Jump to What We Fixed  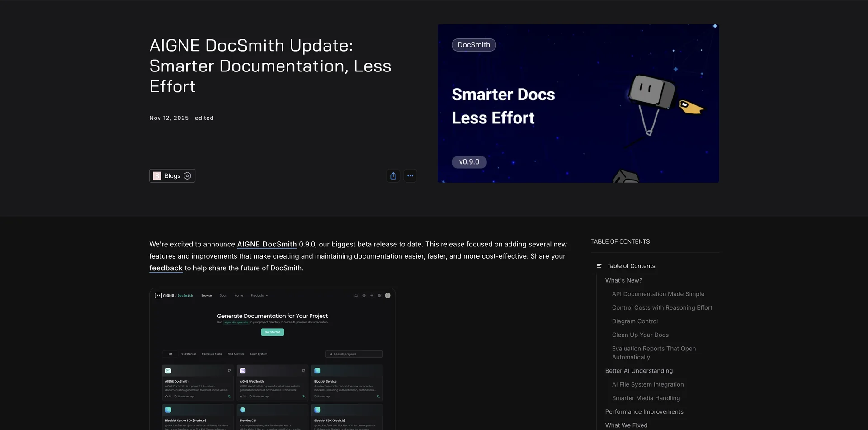tap(626, 425)
